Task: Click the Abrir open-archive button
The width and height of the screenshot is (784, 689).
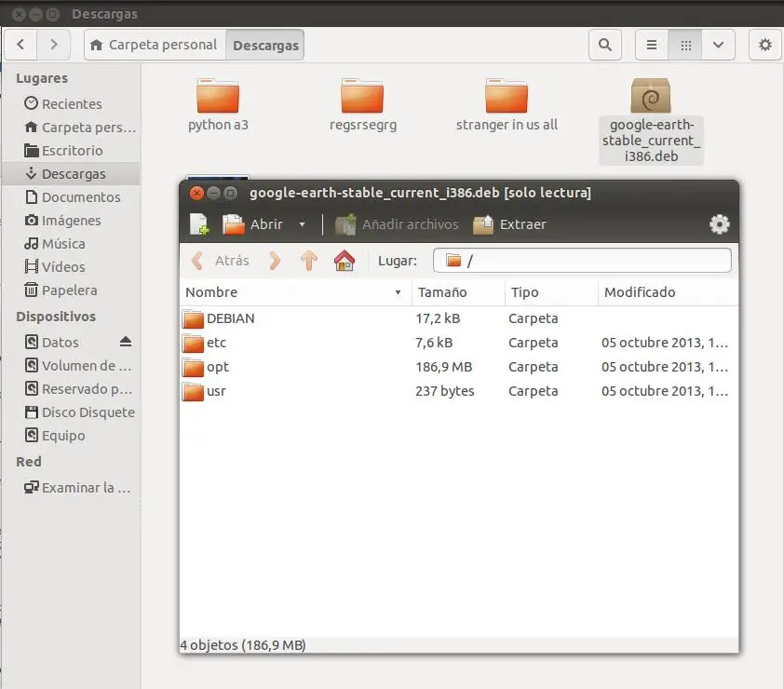Action: (253, 224)
